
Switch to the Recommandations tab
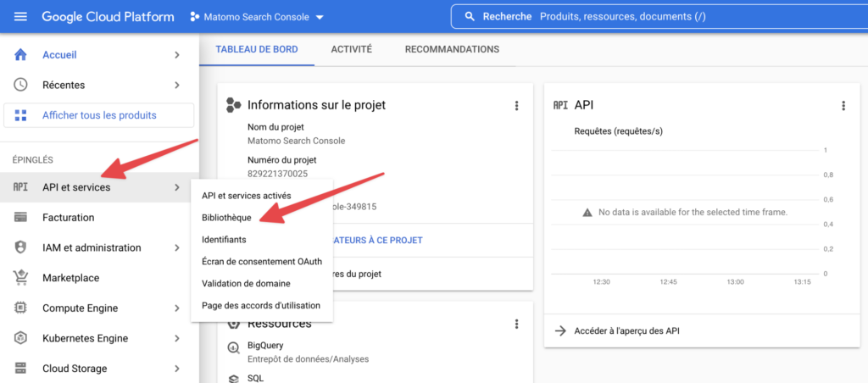[452, 49]
